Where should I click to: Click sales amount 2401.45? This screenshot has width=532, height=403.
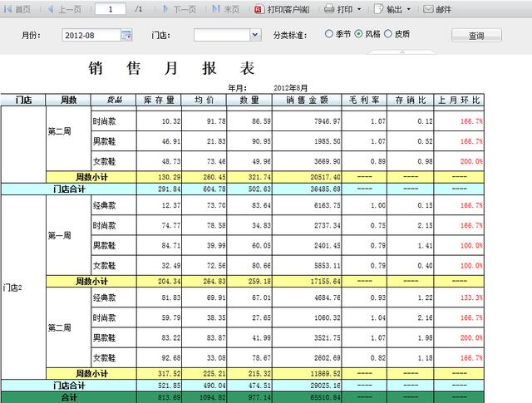click(x=327, y=245)
